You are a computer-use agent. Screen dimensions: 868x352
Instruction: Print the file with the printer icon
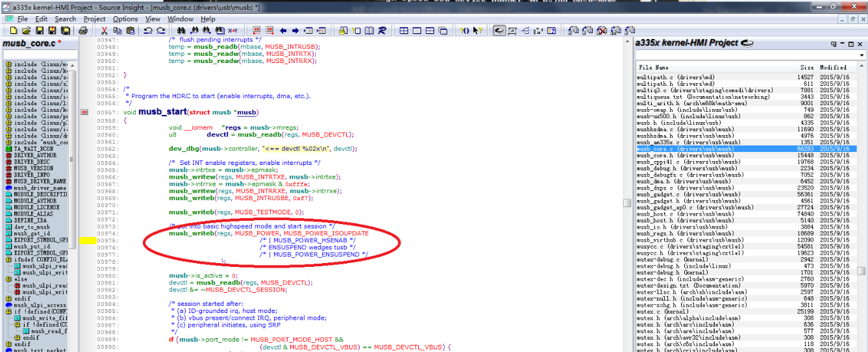click(x=83, y=31)
